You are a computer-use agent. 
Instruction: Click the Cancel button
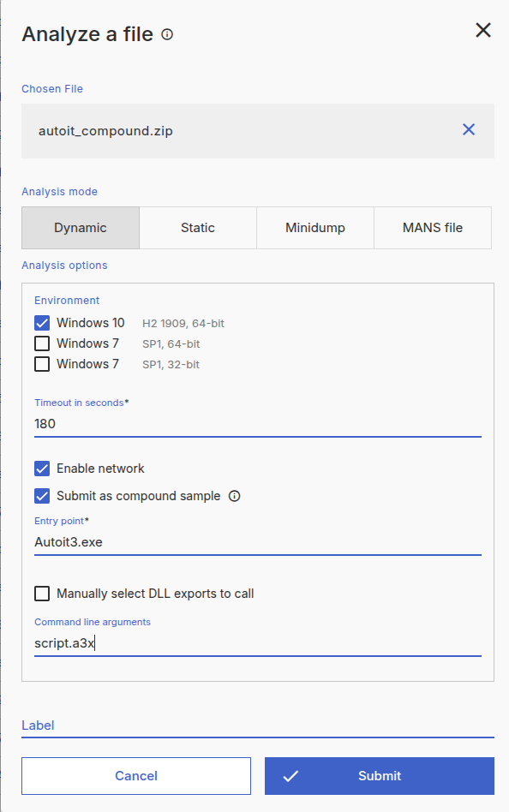pyautogui.click(x=136, y=776)
